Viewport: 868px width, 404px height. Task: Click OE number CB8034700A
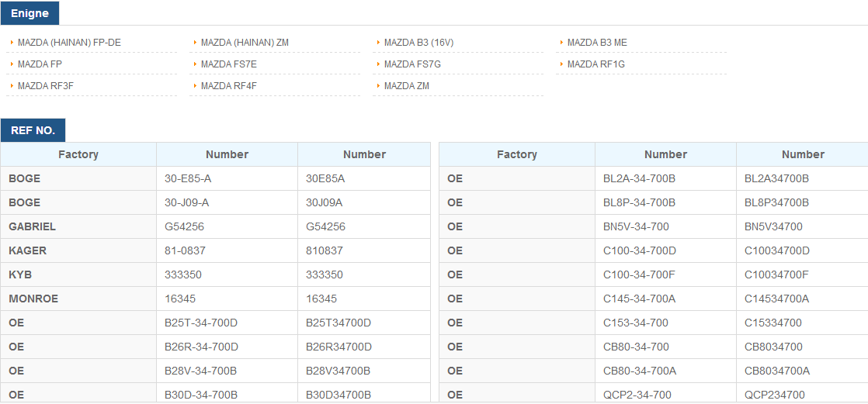pos(777,371)
